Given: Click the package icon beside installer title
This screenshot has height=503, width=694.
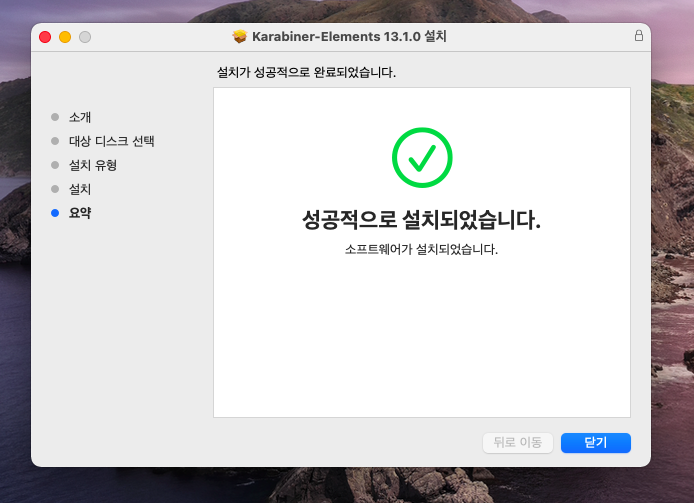Looking at the screenshot, I should tap(239, 36).
